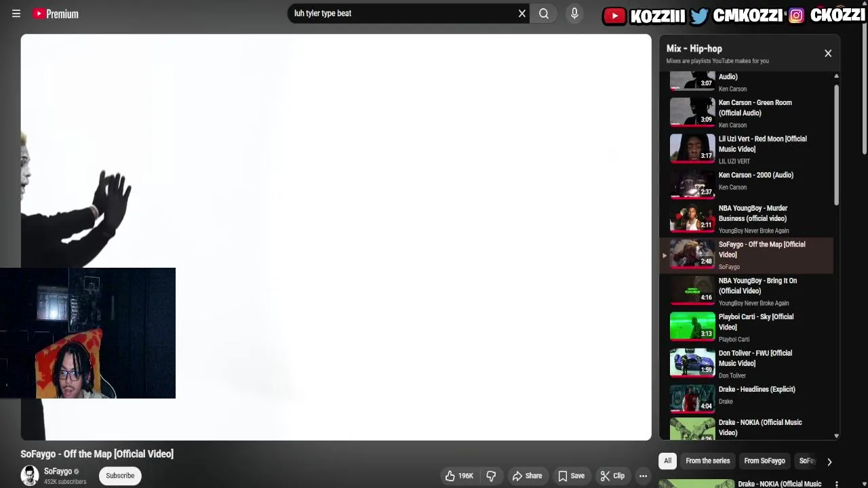
Task: Click the magnifier search button
Action: [x=544, y=14]
